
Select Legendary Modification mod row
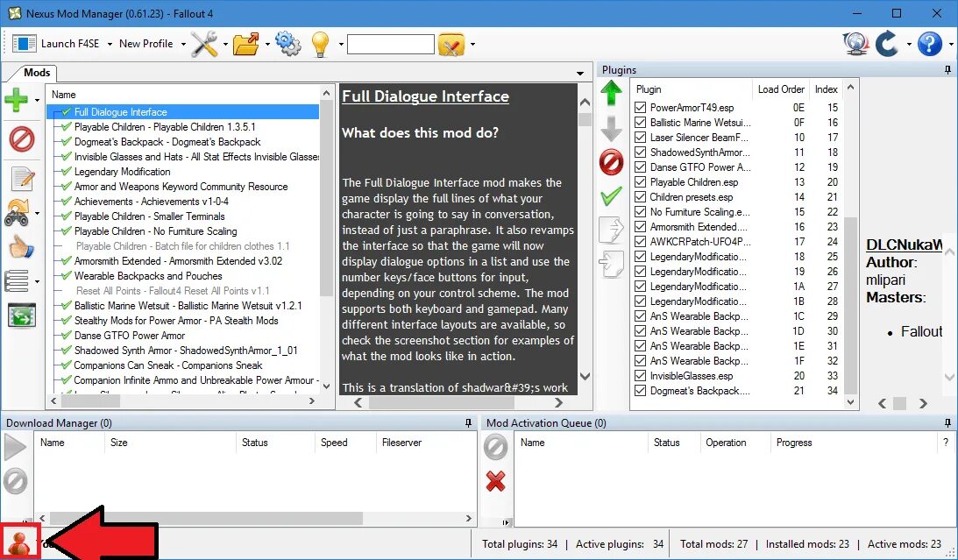click(182, 172)
